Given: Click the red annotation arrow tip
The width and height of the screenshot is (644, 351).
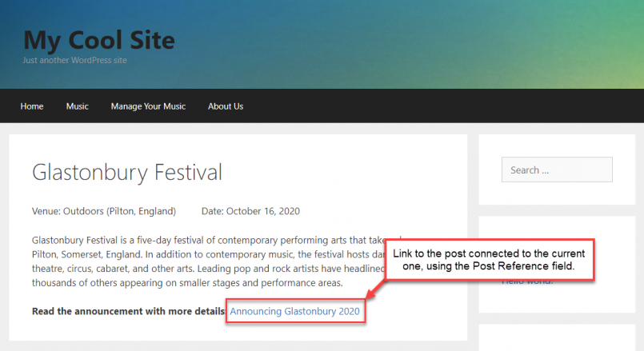Looking at the screenshot, I should [368, 297].
